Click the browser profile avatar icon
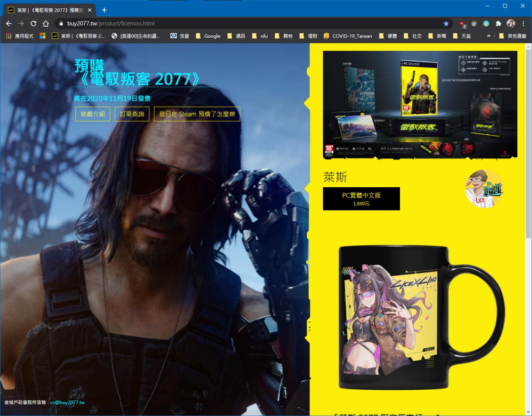 [511, 24]
